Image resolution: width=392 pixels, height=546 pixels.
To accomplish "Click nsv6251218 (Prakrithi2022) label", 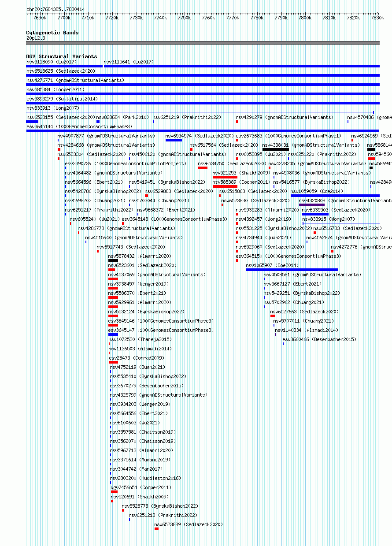I will 163,515.
